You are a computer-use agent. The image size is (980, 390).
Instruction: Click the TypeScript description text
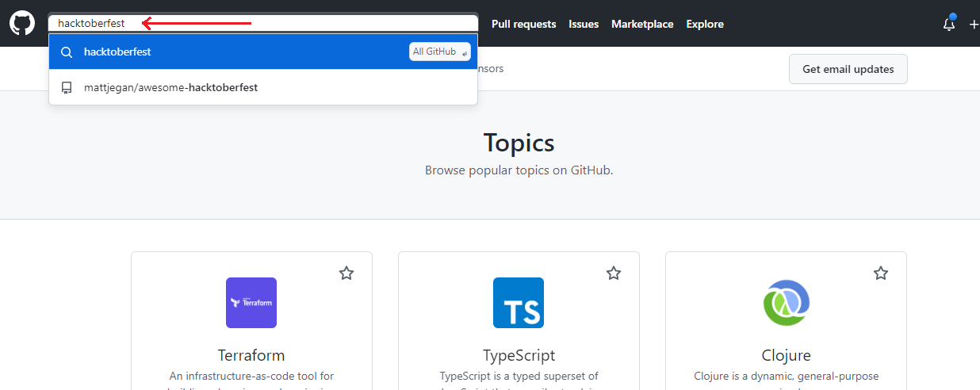(x=519, y=380)
